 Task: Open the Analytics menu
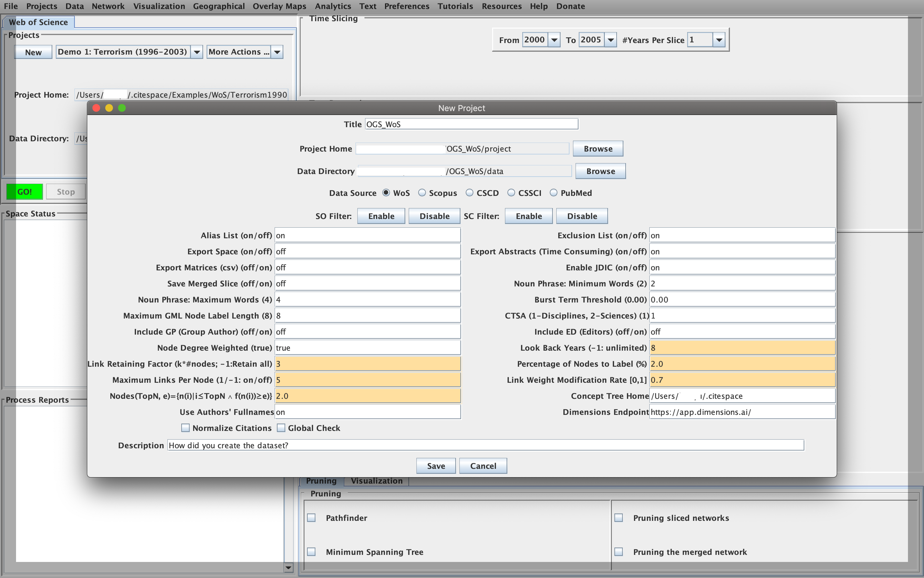[333, 6]
